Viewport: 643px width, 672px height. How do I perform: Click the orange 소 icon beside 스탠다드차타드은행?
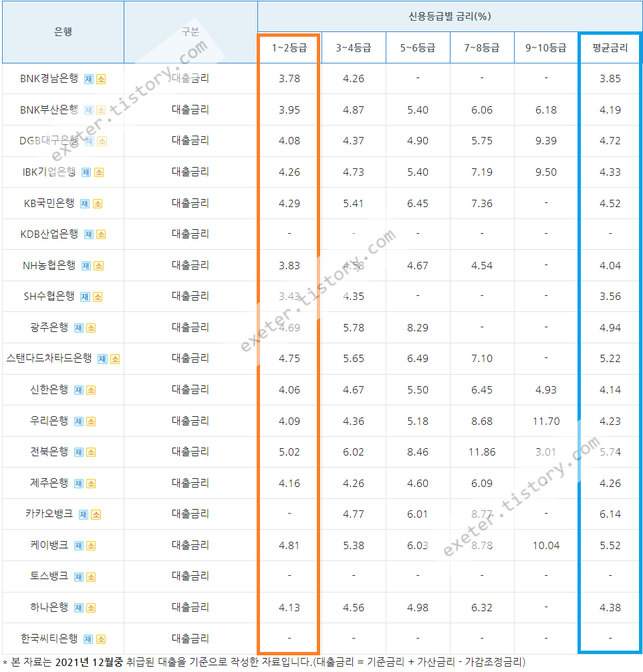click(x=115, y=359)
